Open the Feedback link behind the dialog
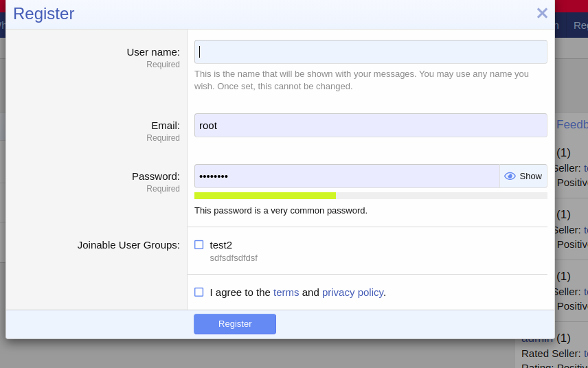 coord(572,124)
